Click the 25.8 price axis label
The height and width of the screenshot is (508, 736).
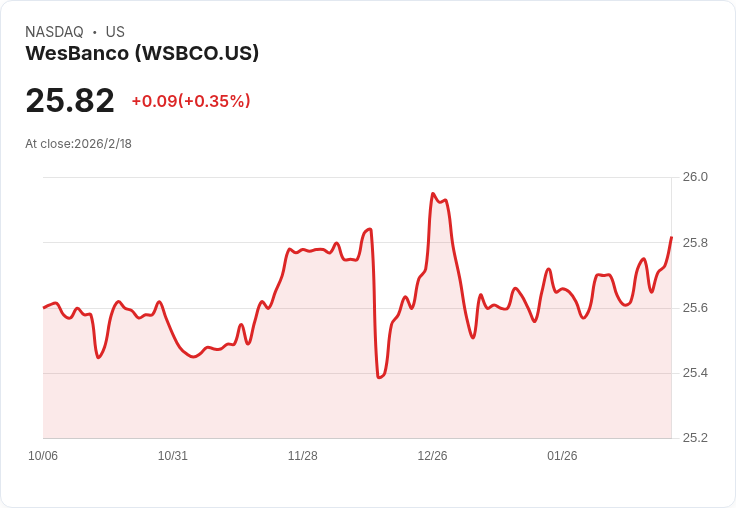tap(695, 243)
